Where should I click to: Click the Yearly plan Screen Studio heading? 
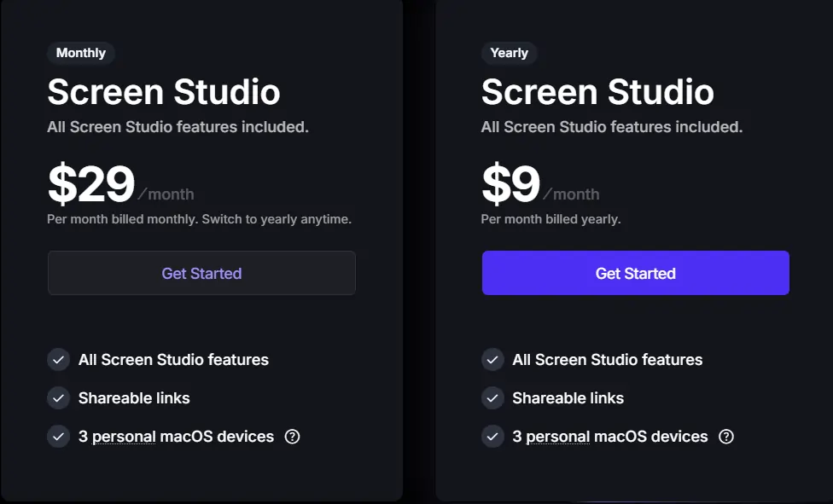[x=597, y=92]
